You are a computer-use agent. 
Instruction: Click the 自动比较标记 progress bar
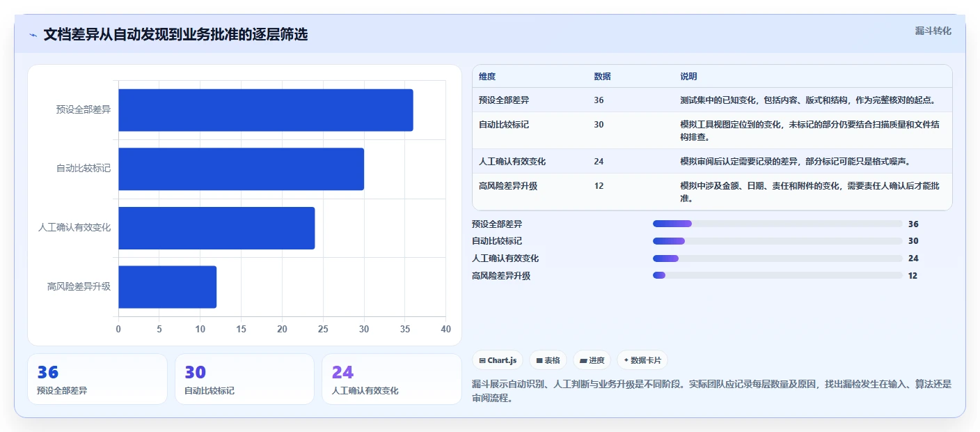point(777,241)
